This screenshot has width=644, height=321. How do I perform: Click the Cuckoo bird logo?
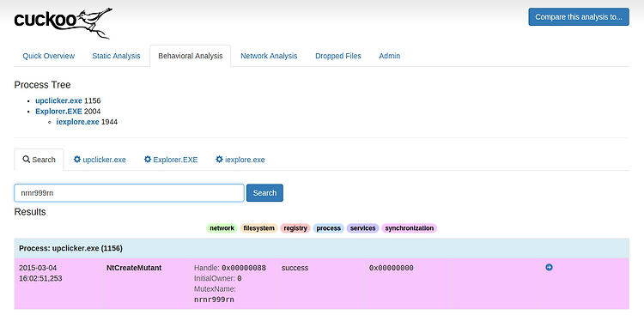(x=64, y=22)
